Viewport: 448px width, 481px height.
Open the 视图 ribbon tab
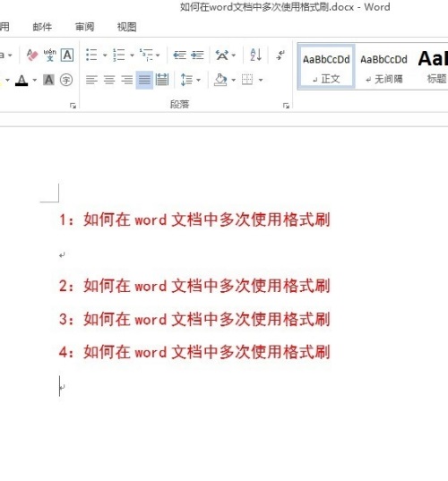tap(126, 27)
